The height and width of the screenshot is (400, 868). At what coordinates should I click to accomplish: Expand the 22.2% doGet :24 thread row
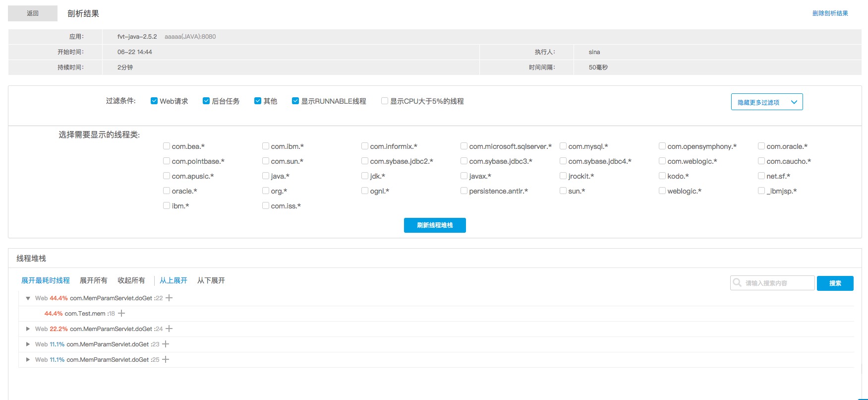(28, 329)
